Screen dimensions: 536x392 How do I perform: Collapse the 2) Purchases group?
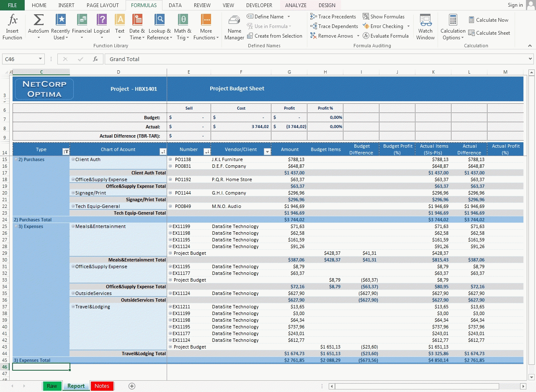click(x=16, y=159)
